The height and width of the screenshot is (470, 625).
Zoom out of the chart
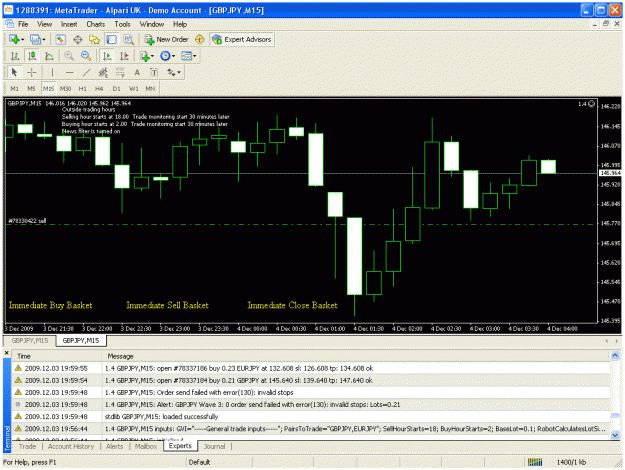point(86,56)
